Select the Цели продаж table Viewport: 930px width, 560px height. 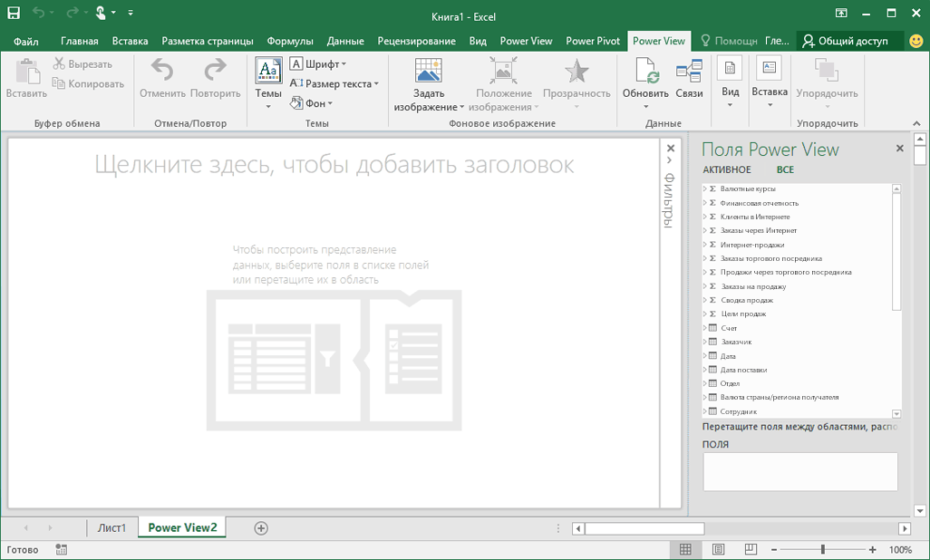click(x=743, y=314)
